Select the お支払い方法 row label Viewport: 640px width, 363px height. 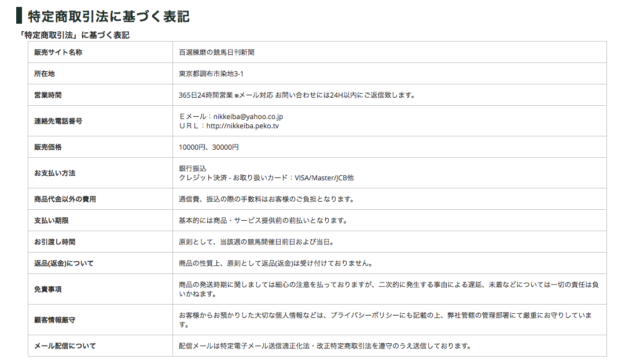click(x=55, y=173)
